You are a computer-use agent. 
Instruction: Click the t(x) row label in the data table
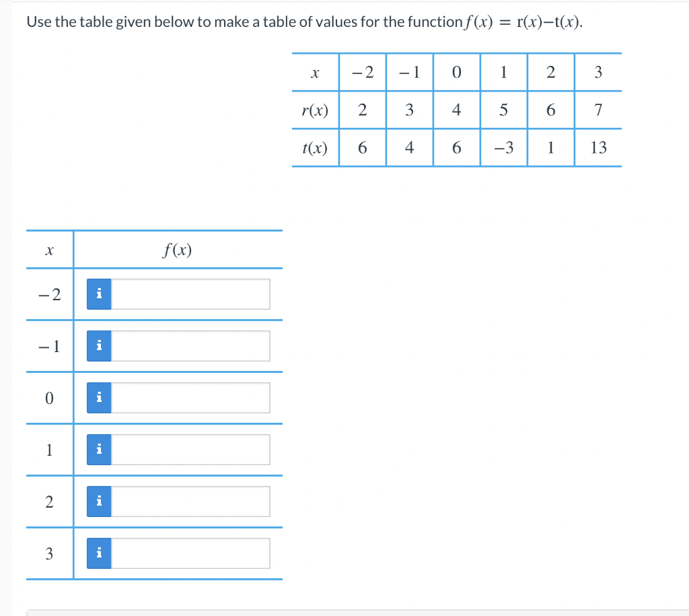click(x=314, y=148)
